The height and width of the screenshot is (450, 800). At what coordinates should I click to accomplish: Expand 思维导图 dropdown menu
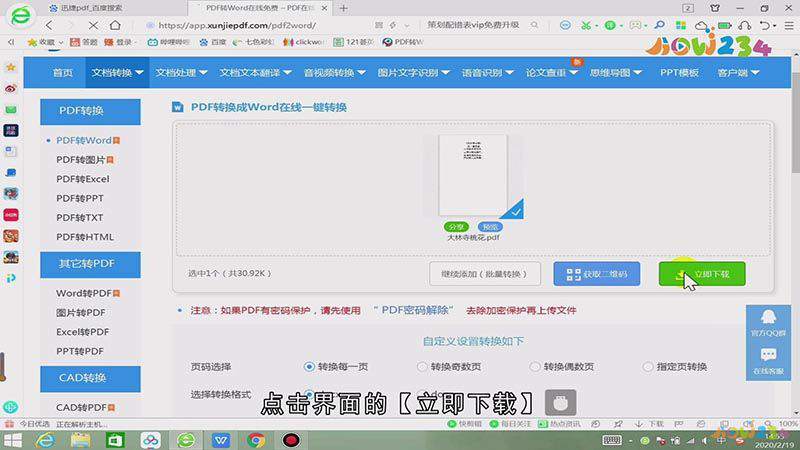tap(615, 73)
